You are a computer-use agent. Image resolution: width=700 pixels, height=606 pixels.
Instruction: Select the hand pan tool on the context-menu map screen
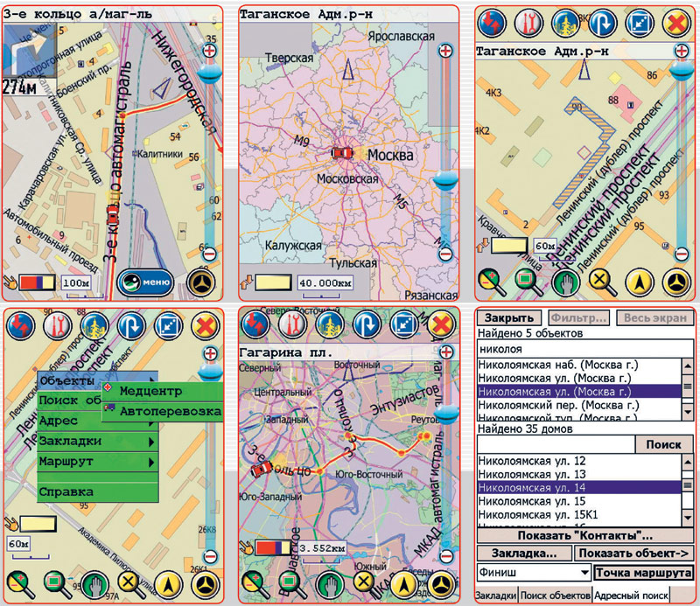click(x=94, y=585)
